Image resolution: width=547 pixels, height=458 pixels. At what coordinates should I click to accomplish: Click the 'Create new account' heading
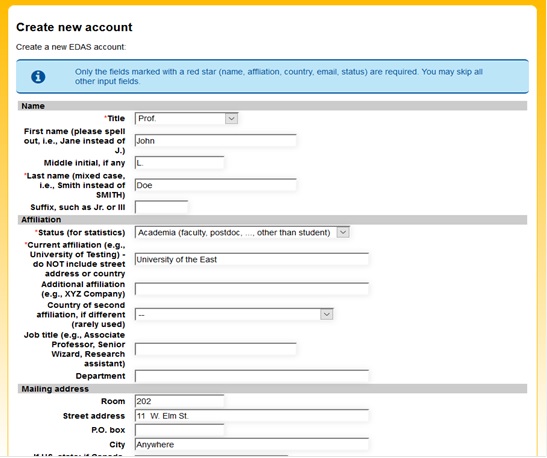74,27
